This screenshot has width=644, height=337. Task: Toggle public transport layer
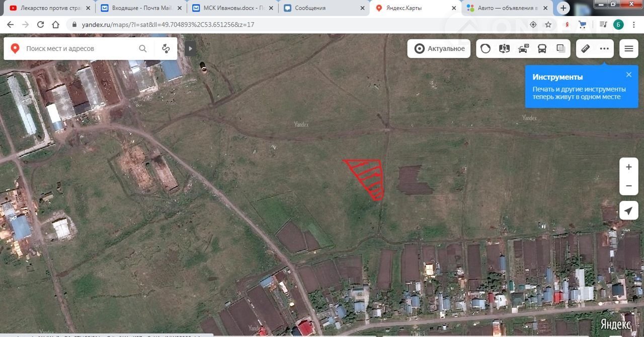point(542,49)
